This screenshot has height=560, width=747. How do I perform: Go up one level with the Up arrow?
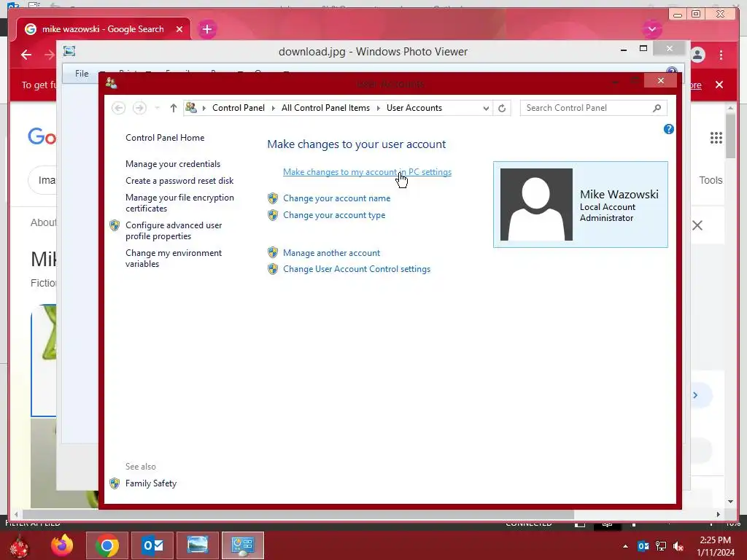pyautogui.click(x=174, y=108)
